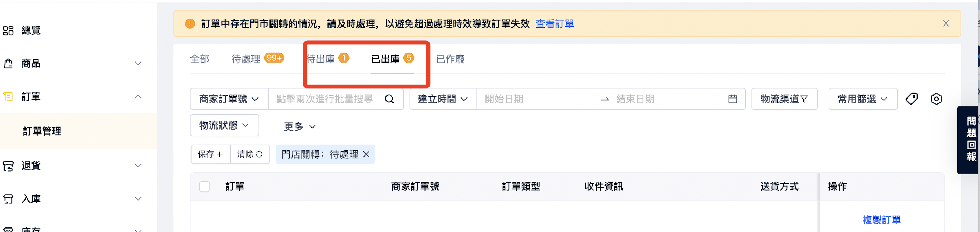Dismiss the warning banner with X
This screenshot has height=232, width=980.
tap(946, 23)
